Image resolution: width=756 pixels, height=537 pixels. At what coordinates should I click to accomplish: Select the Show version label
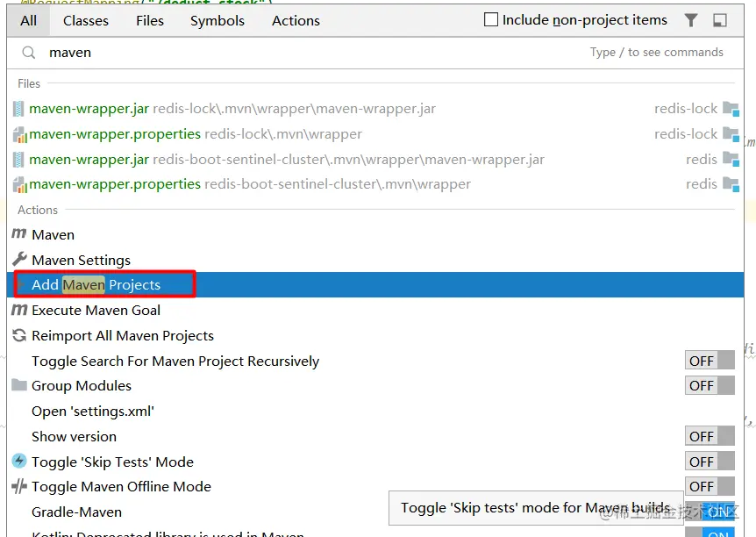click(75, 437)
